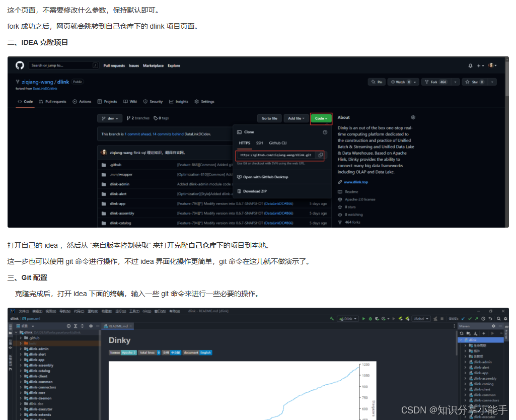This screenshot has width=516, height=420.
Task: Click the GitHub Octocat logo
Action: [x=20, y=65]
